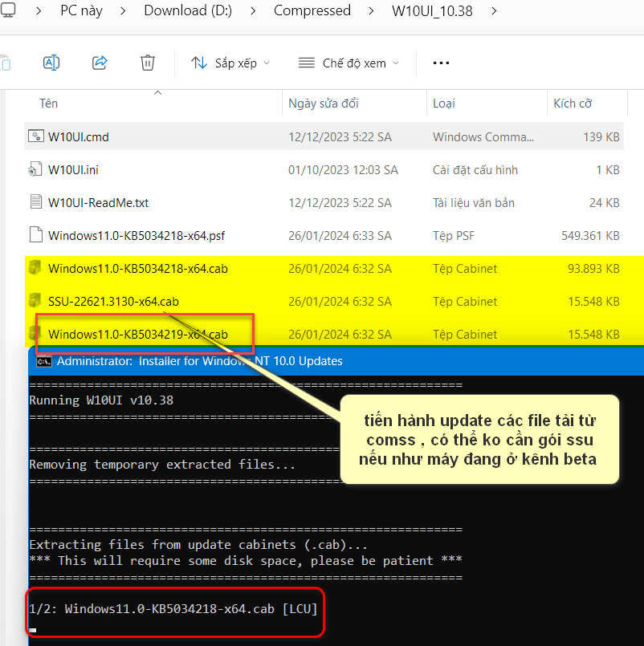Click the W10UI_10.38 breadcrumb
644x646 pixels.
432,10
